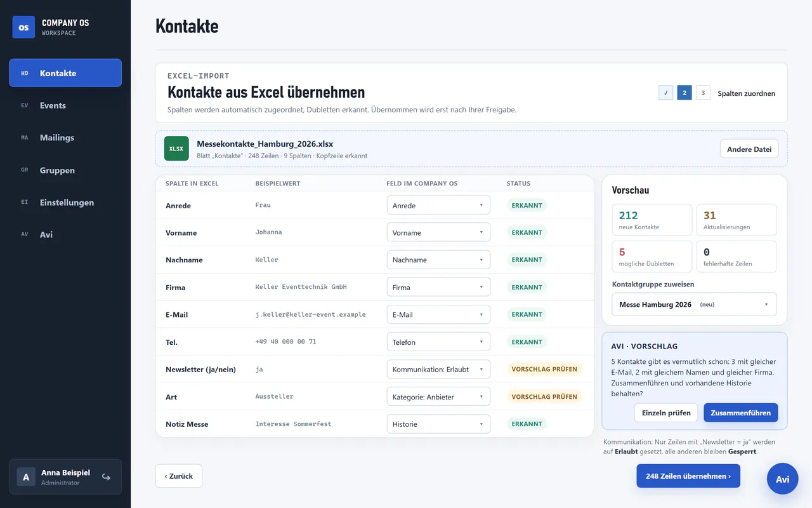Image resolution: width=812 pixels, height=508 pixels.
Task: Open field dropdown for Vorname row
Action: point(438,232)
